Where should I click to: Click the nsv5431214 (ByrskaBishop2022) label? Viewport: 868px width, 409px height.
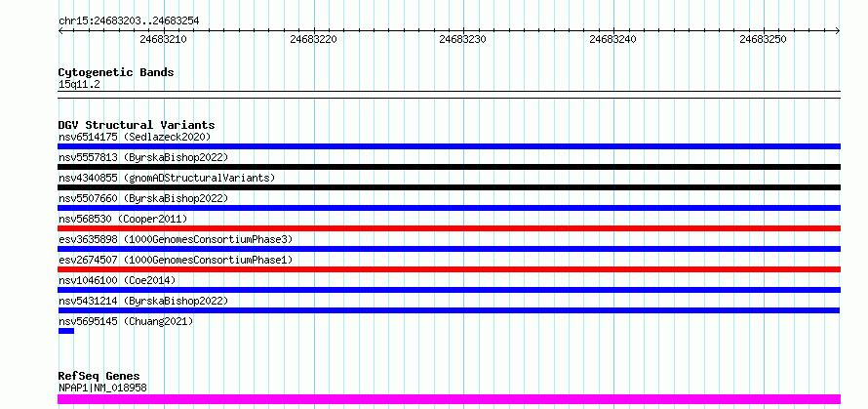click(x=143, y=301)
